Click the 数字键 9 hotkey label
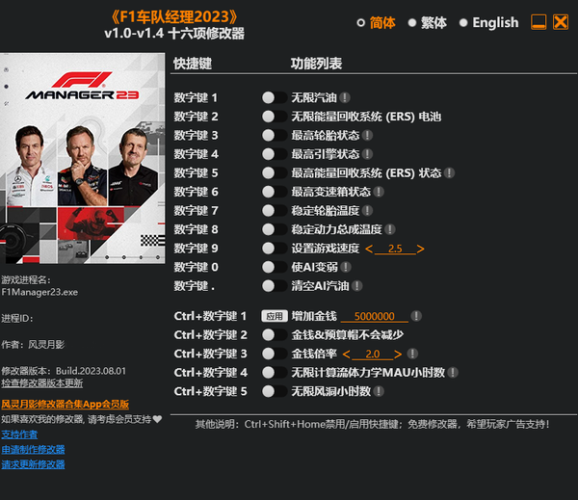 coord(196,248)
